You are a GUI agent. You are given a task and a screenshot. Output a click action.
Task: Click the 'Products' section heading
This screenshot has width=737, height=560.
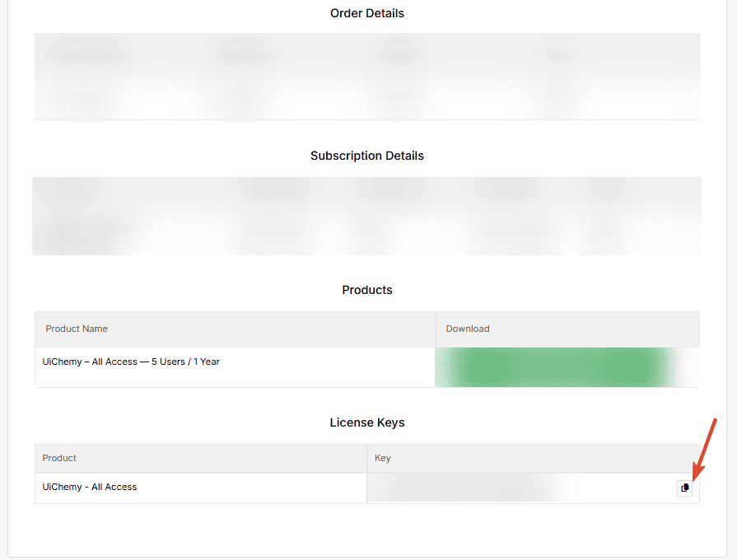click(367, 290)
